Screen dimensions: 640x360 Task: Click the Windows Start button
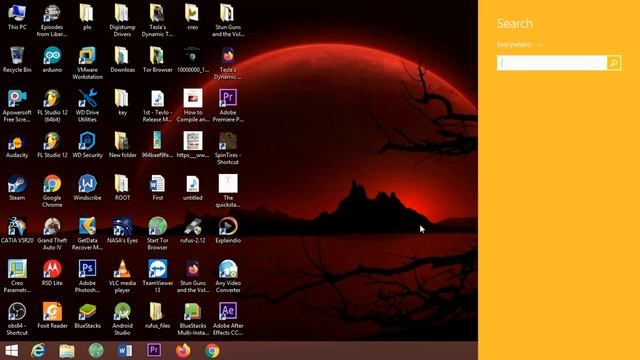pyautogui.click(x=12, y=351)
